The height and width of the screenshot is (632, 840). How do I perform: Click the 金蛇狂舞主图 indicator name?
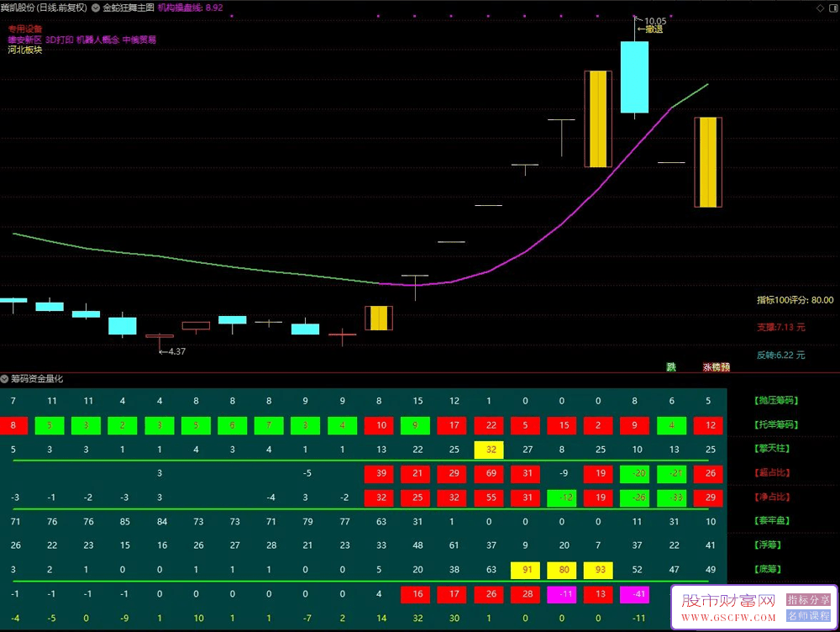129,8
